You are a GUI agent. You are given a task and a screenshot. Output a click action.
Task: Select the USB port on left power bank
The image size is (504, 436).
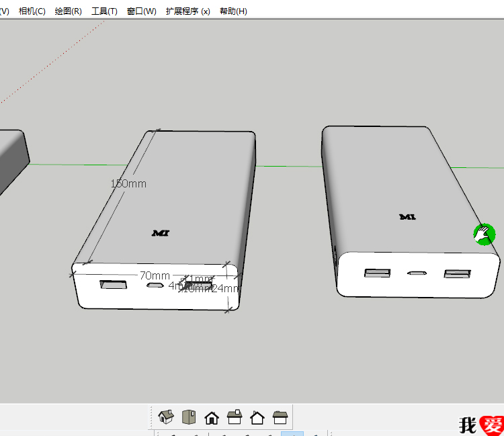pyautogui.click(x=113, y=285)
